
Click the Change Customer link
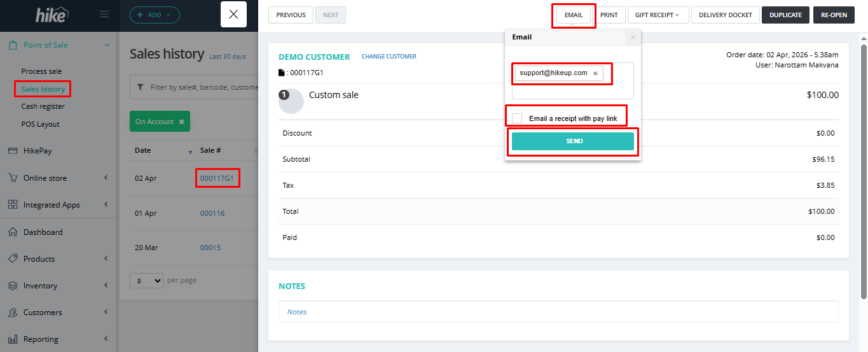pyautogui.click(x=389, y=57)
